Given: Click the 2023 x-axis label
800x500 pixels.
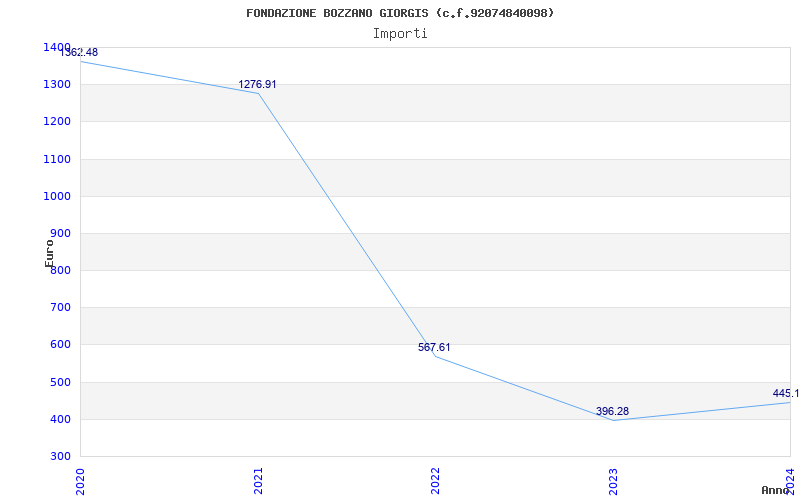Looking at the screenshot, I should [x=613, y=482].
